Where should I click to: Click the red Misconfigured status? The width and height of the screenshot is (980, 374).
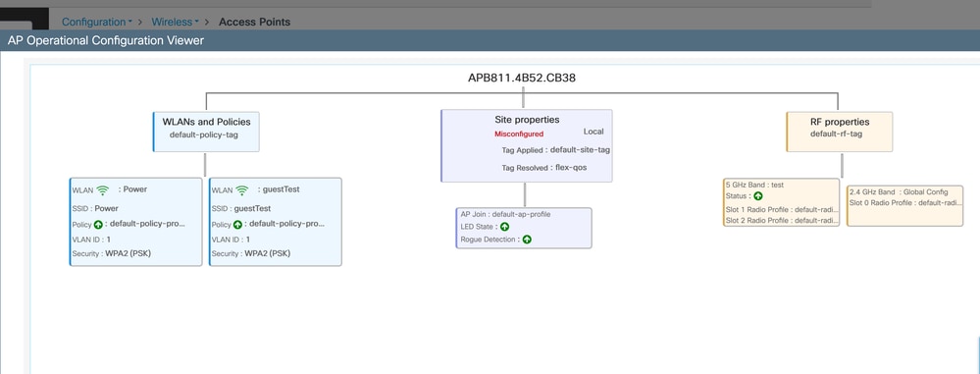click(519, 134)
